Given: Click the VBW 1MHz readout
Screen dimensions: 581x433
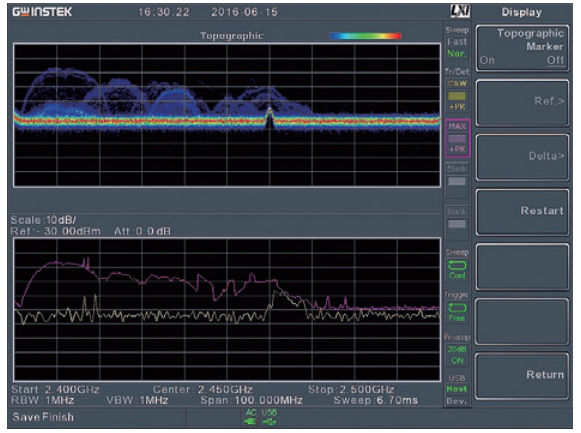Looking at the screenshot, I should coord(137,400).
